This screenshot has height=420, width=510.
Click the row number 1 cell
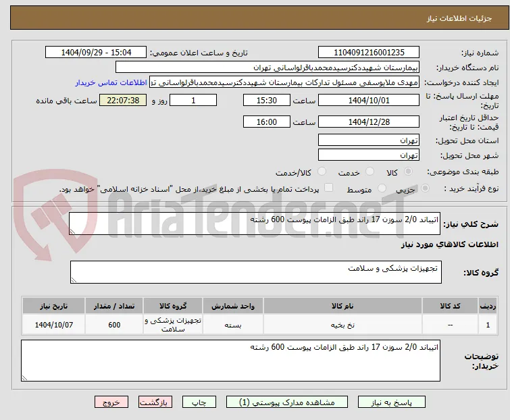488,324
